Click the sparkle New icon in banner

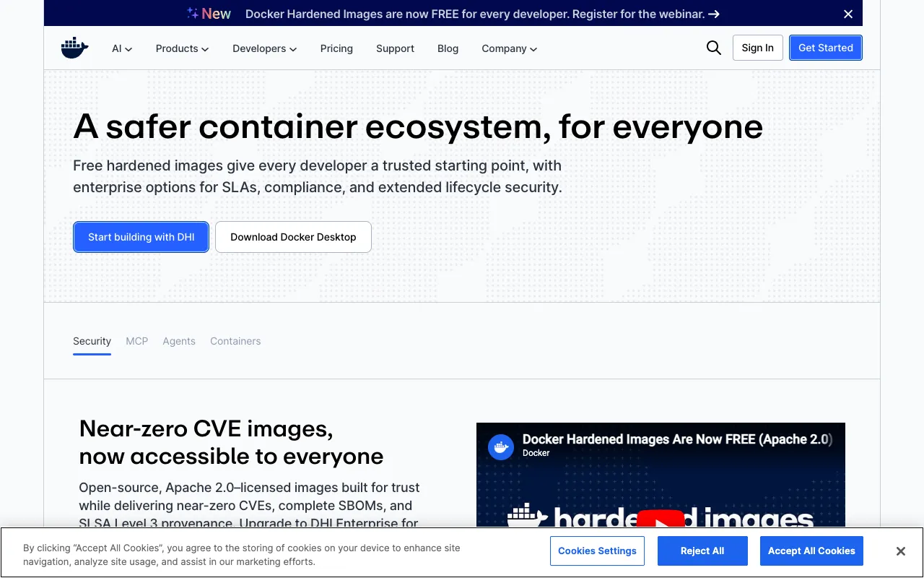192,12
